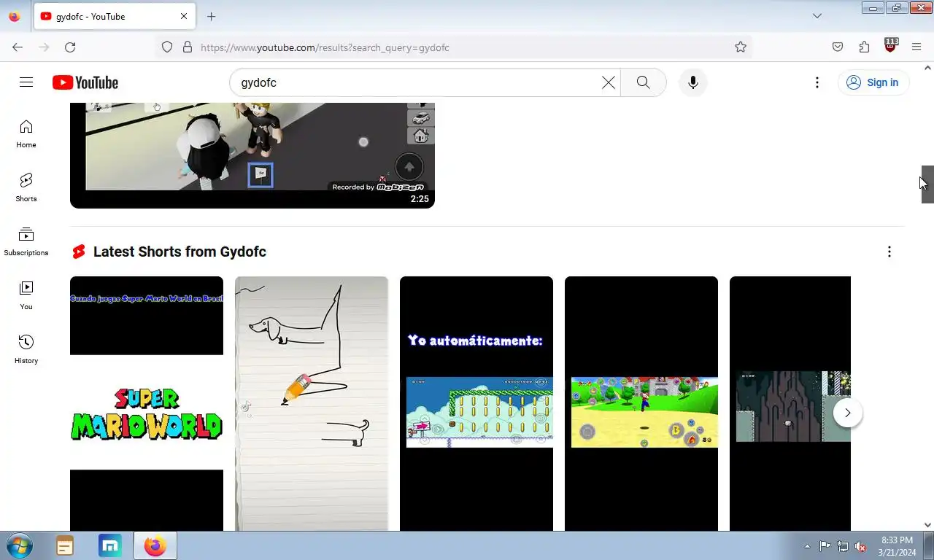Image resolution: width=934 pixels, height=560 pixels.
Task: Open Subscriptions in the sidebar
Action: click(x=26, y=242)
